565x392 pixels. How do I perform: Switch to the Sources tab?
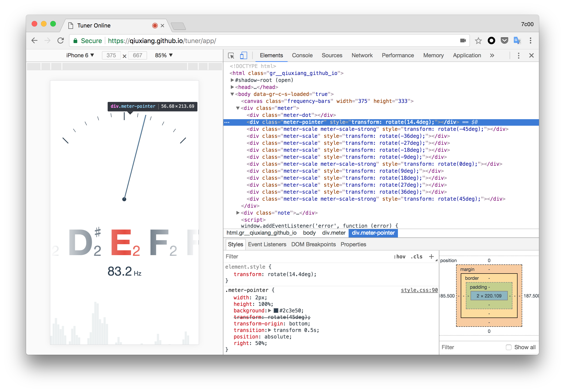coord(332,55)
